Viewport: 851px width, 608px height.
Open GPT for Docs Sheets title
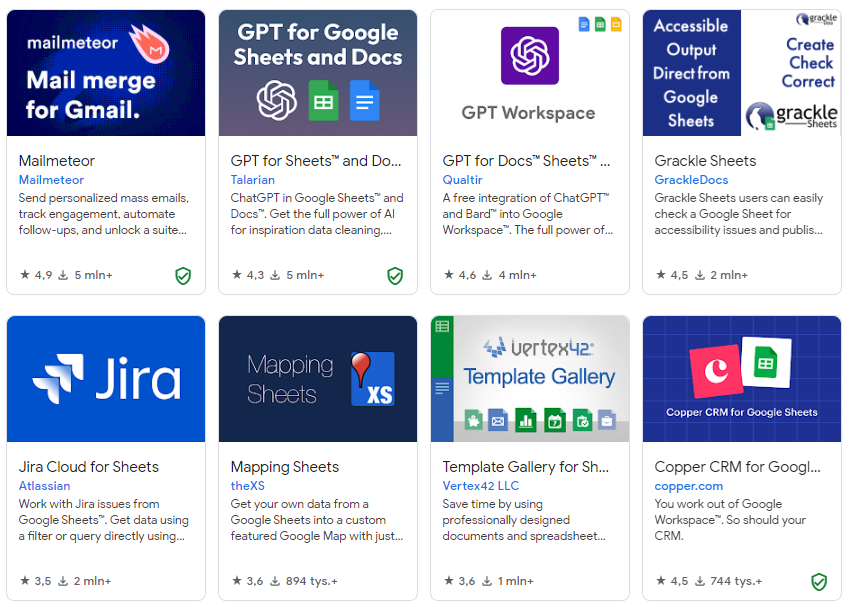pyautogui.click(x=526, y=161)
